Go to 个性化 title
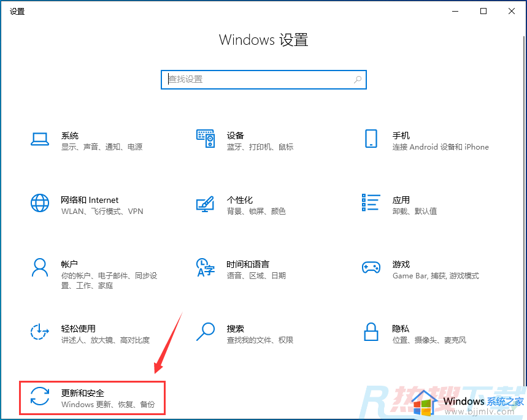The height and width of the screenshot is (420, 527). [240, 200]
